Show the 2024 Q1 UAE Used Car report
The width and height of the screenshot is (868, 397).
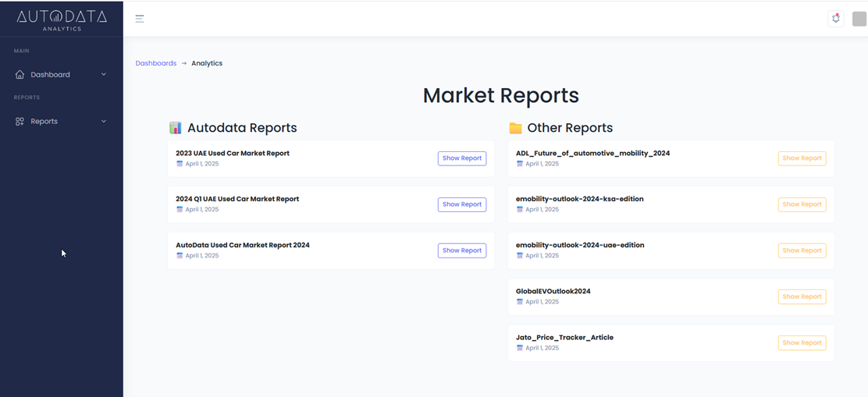(x=461, y=204)
